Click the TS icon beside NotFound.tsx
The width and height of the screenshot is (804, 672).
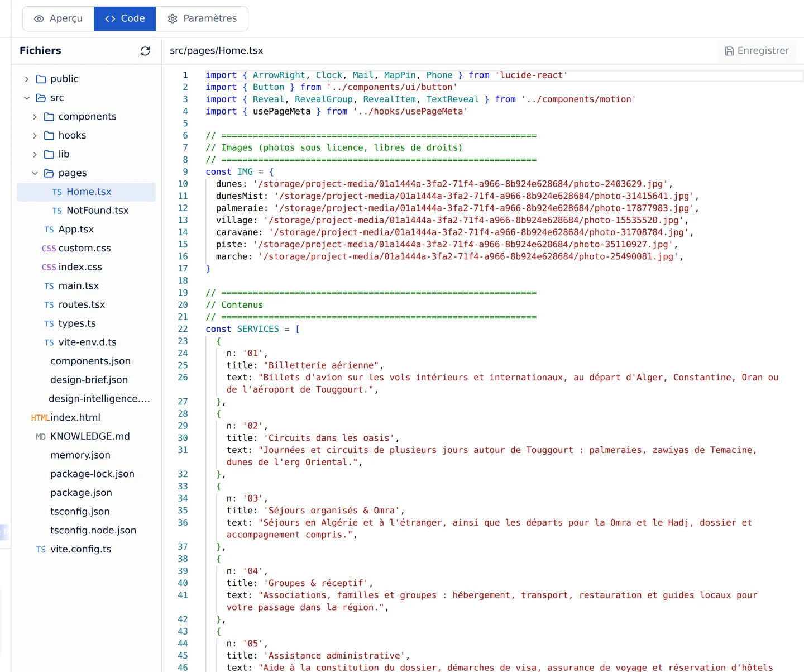point(57,211)
